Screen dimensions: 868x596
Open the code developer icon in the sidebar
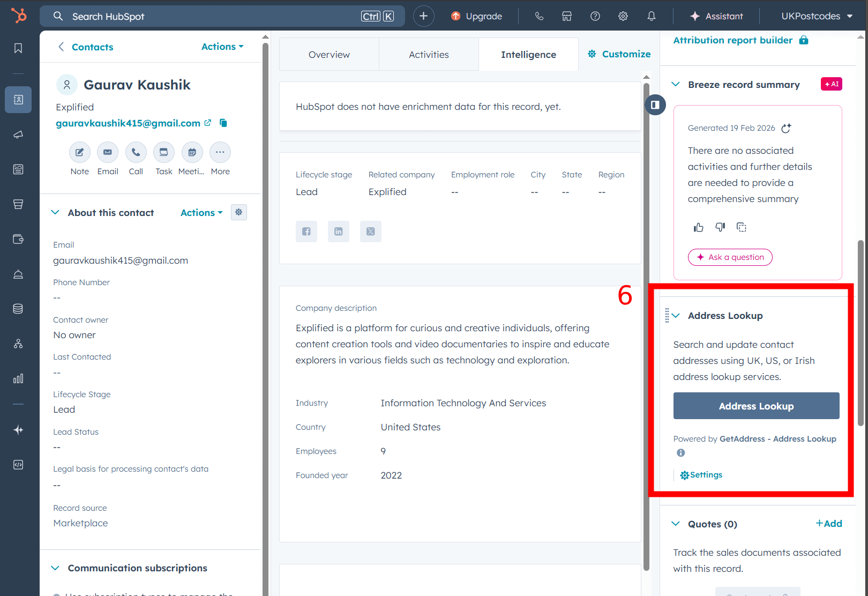pos(18,464)
